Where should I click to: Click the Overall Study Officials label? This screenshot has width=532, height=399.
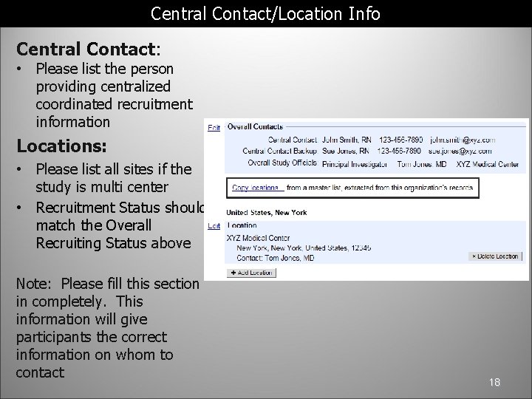282,163
